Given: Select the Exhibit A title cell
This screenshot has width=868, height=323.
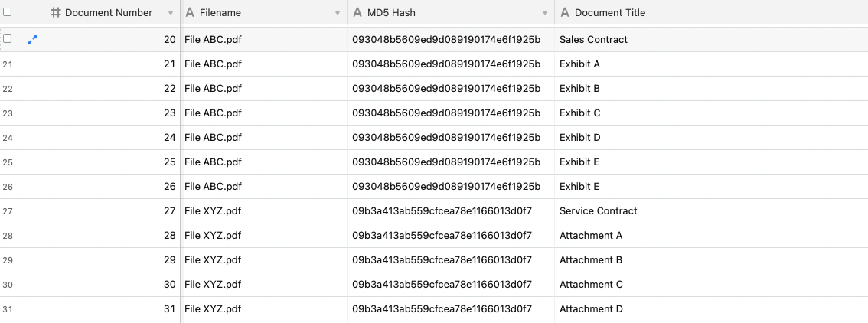Looking at the screenshot, I should point(711,64).
